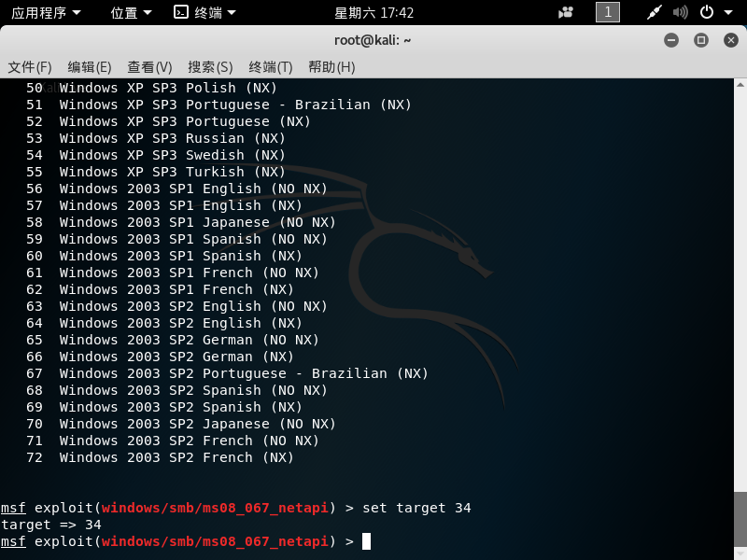Click line 71 2003 SP2 French (NO NX)
The image size is (747, 560).
172,441
